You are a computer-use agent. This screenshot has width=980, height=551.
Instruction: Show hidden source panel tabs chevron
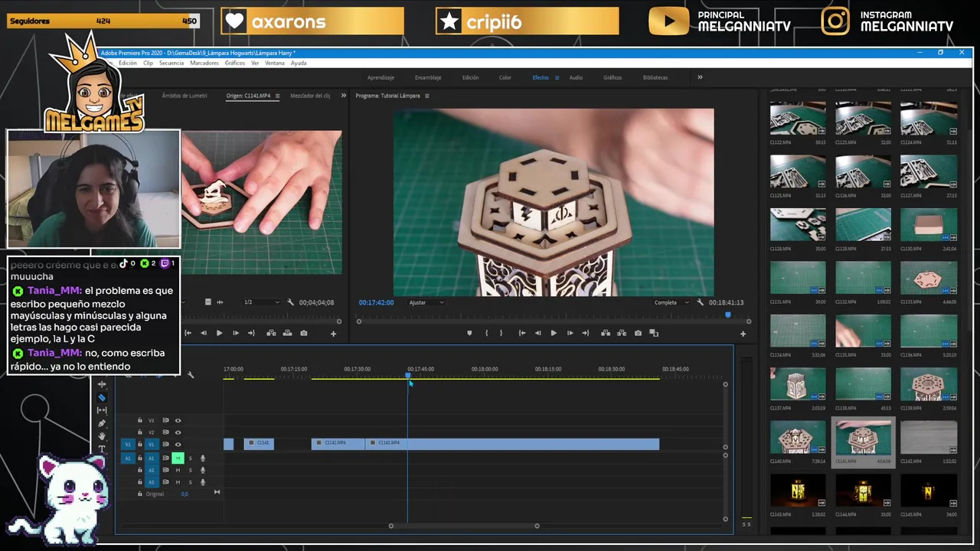(x=344, y=96)
